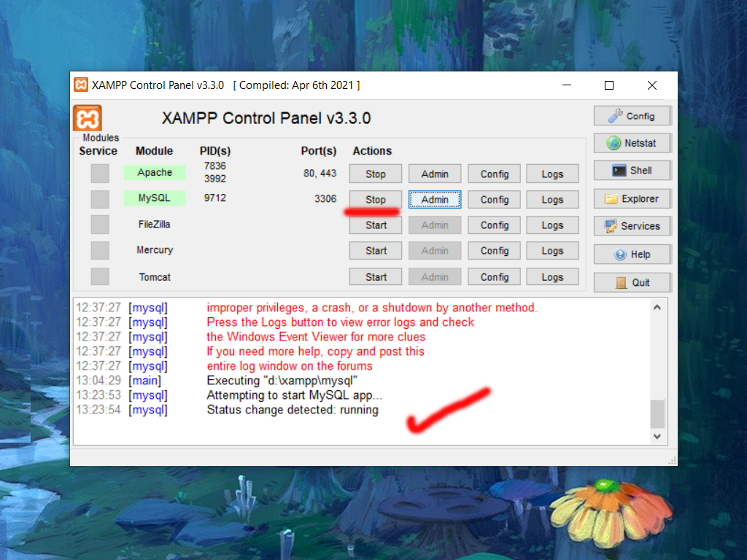Open Apache Config options

point(494,174)
